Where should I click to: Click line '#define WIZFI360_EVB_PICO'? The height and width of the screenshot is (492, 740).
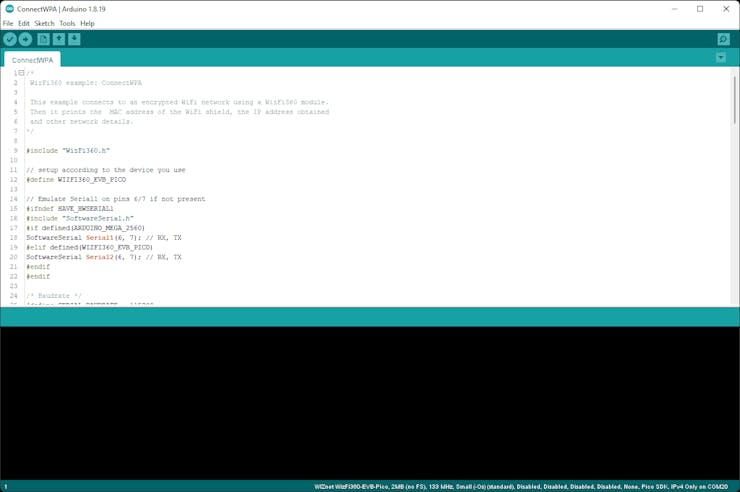click(76, 180)
